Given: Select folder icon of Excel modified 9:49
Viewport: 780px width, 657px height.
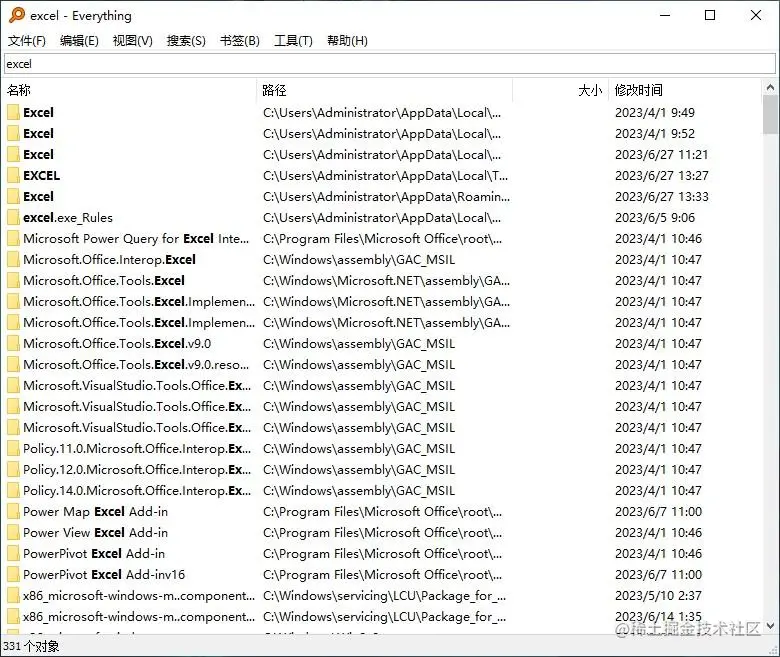Looking at the screenshot, I should tap(13, 112).
